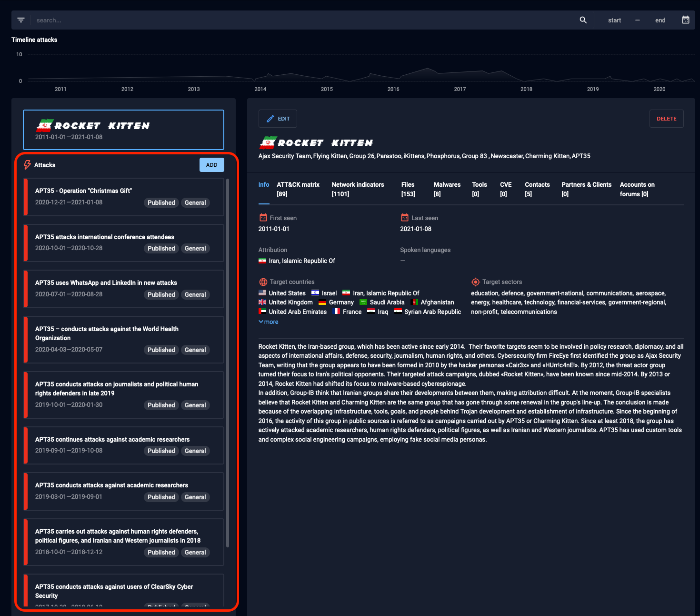Screen dimensions: 700x616
Task: Open the date range calendar icon
Action: point(686,20)
